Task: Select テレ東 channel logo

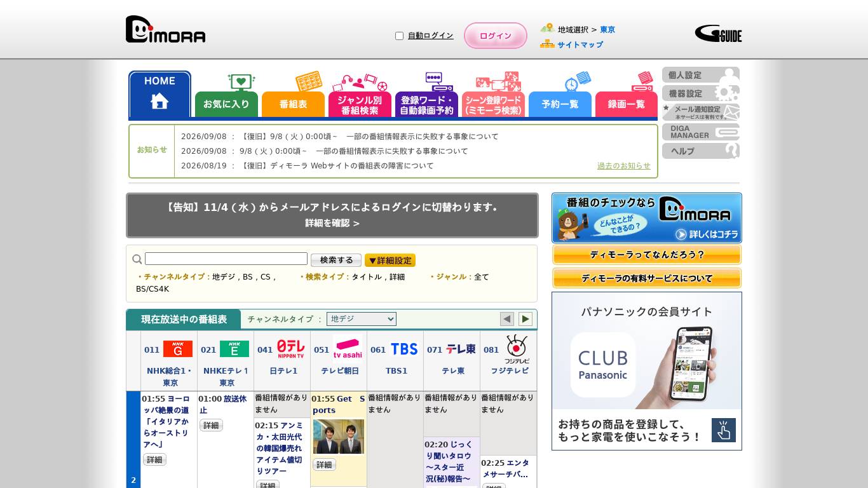Action: pos(461,349)
